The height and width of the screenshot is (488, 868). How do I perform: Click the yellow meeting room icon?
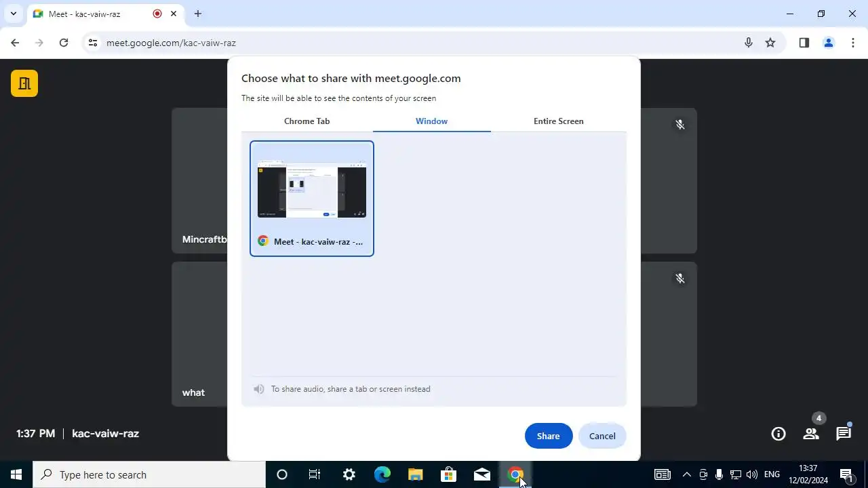[x=24, y=83]
